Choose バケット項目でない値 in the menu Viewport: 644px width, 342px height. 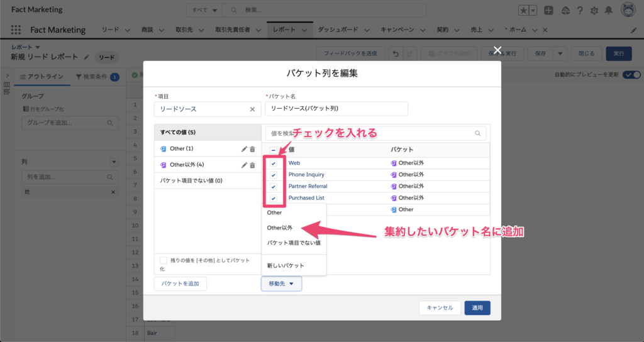(294, 243)
